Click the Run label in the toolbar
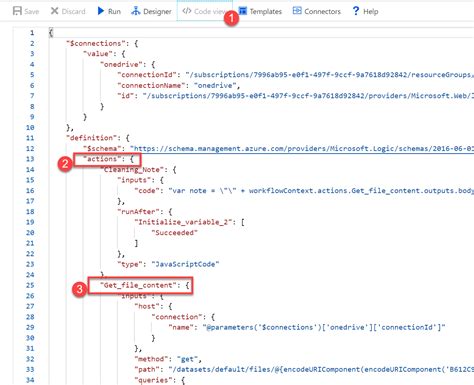474x385 pixels. click(114, 12)
